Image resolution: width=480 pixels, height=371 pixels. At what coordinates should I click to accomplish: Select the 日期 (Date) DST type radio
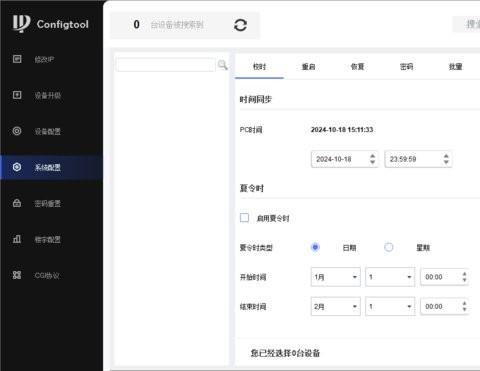click(315, 247)
